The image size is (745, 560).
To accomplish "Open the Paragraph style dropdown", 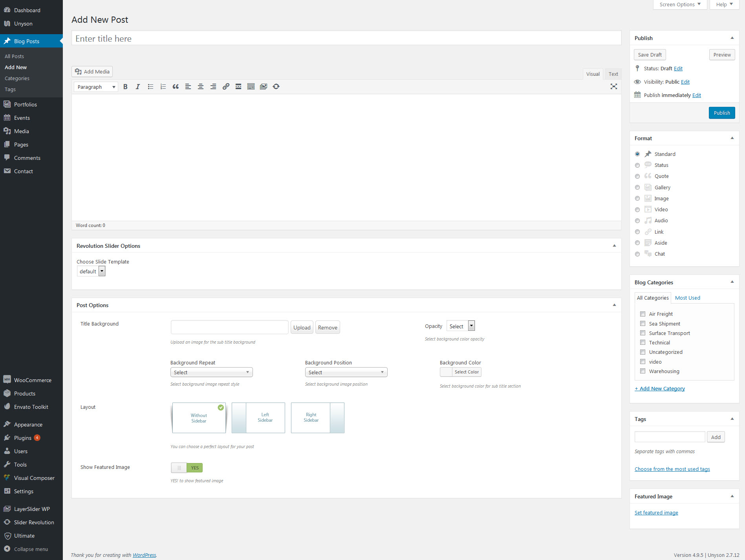I will pos(95,86).
